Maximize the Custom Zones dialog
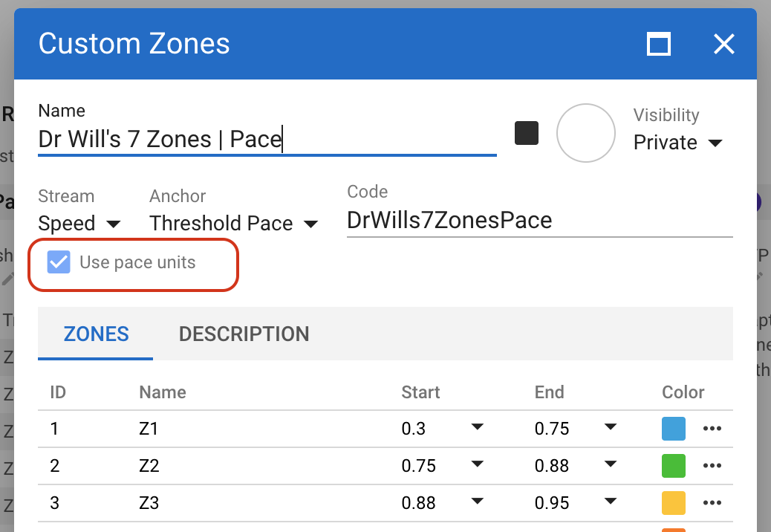This screenshot has width=771, height=532. (x=659, y=44)
